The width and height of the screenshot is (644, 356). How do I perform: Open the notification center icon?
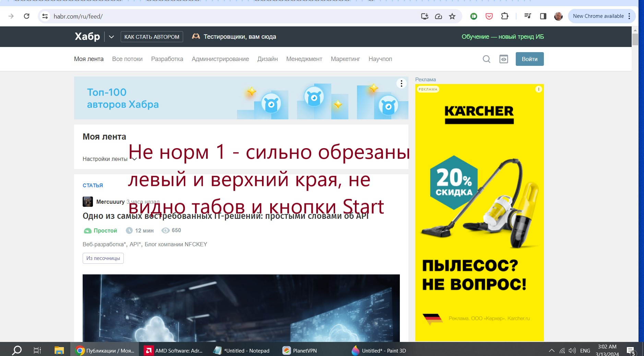click(x=631, y=351)
